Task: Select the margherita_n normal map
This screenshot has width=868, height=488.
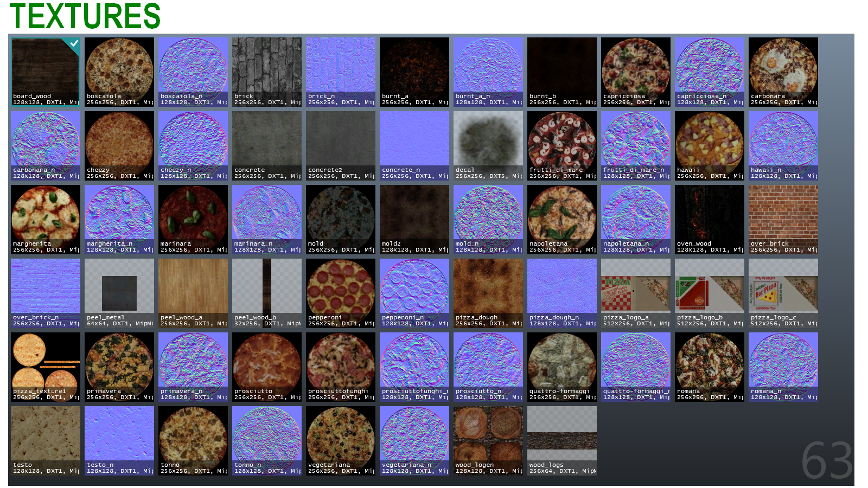Action: (x=119, y=220)
